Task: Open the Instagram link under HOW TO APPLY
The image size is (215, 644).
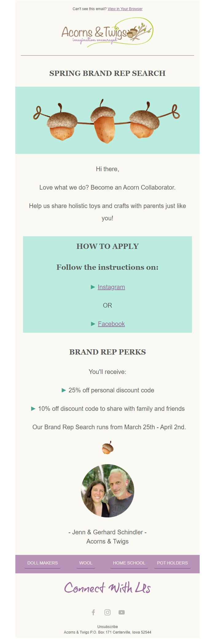Action: tap(111, 287)
